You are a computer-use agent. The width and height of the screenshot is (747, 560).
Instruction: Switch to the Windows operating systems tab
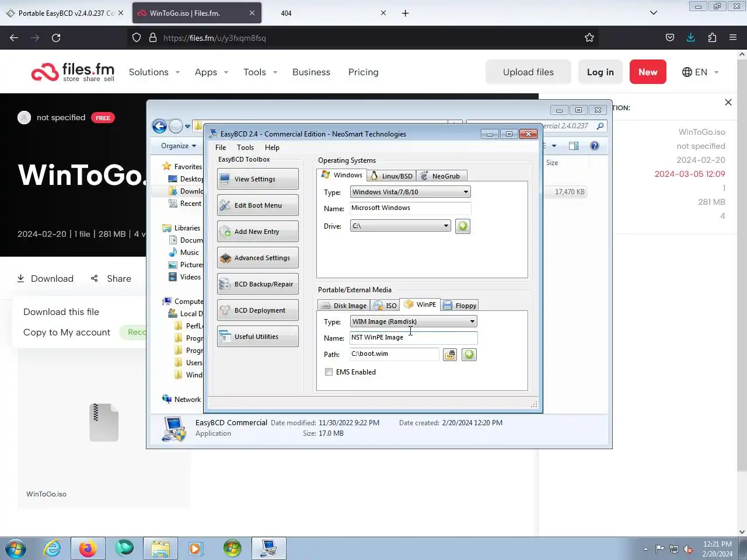coord(342,175)
